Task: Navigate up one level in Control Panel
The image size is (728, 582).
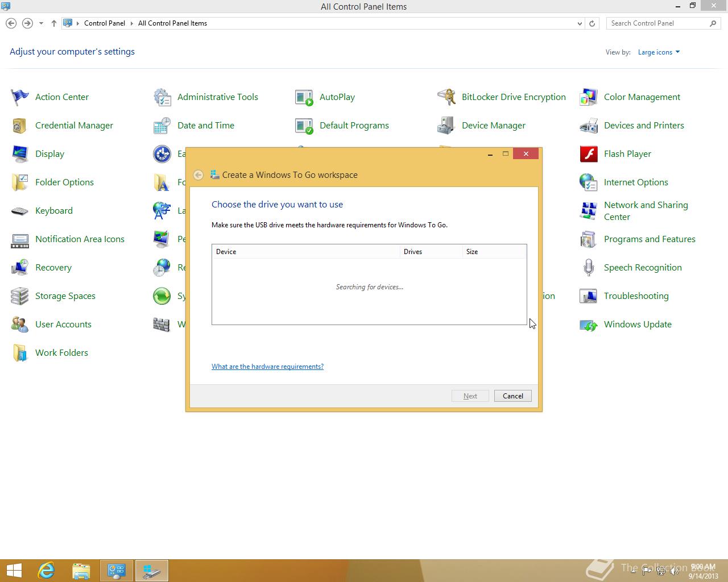Action: (54, 23)
